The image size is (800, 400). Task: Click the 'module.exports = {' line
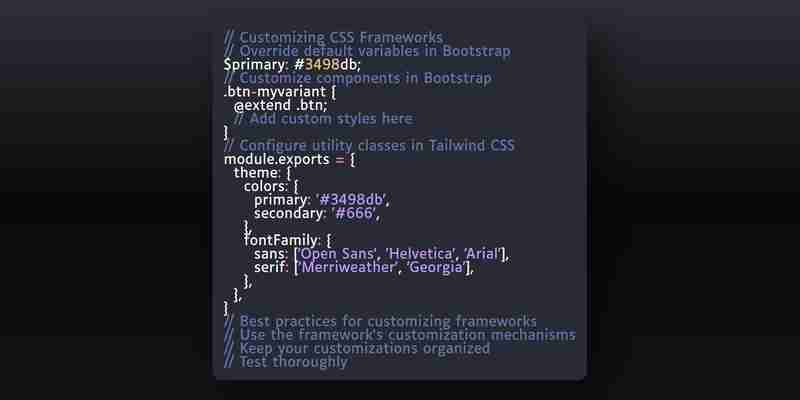pos(289,159)
